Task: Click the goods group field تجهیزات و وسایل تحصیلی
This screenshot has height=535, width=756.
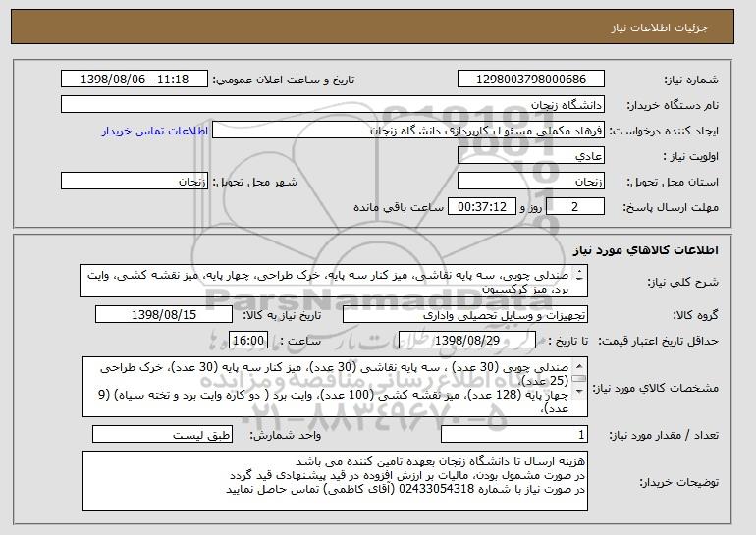Action: click(x=465, y=315)
